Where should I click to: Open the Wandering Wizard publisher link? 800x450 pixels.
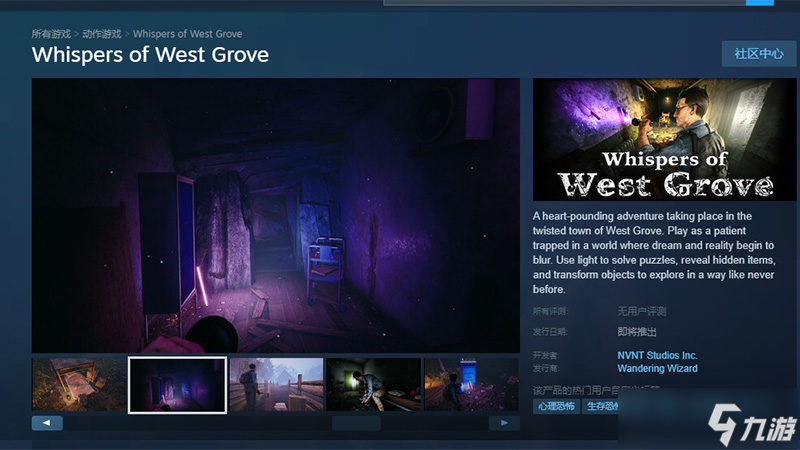pyautogui.click(x=657, y=368)
